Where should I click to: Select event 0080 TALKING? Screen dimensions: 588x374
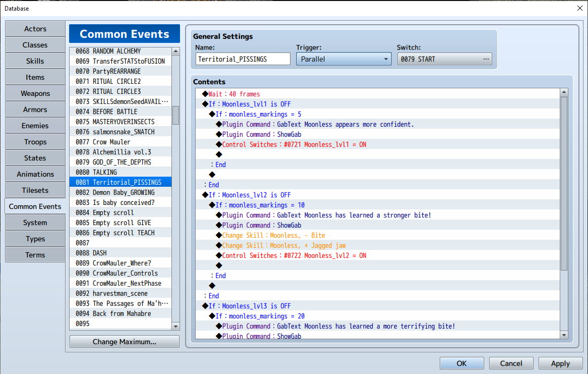point(121,172)
